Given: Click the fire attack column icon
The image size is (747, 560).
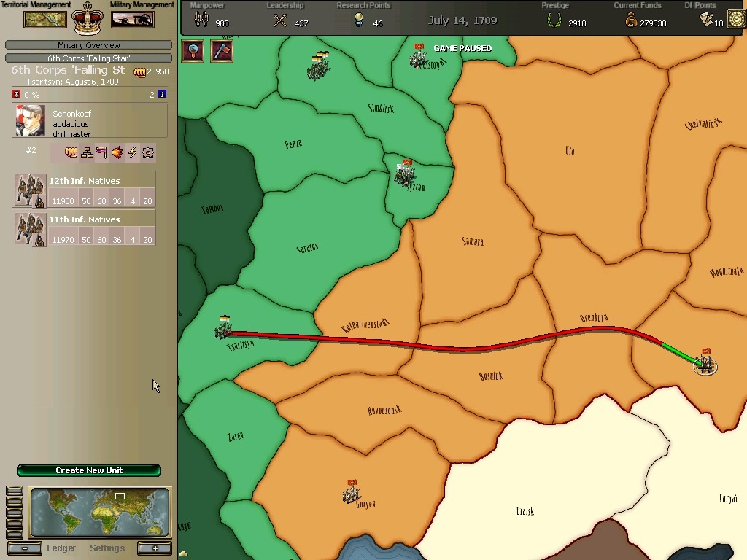Looking at the screenshot, I should tap(117, 152).
